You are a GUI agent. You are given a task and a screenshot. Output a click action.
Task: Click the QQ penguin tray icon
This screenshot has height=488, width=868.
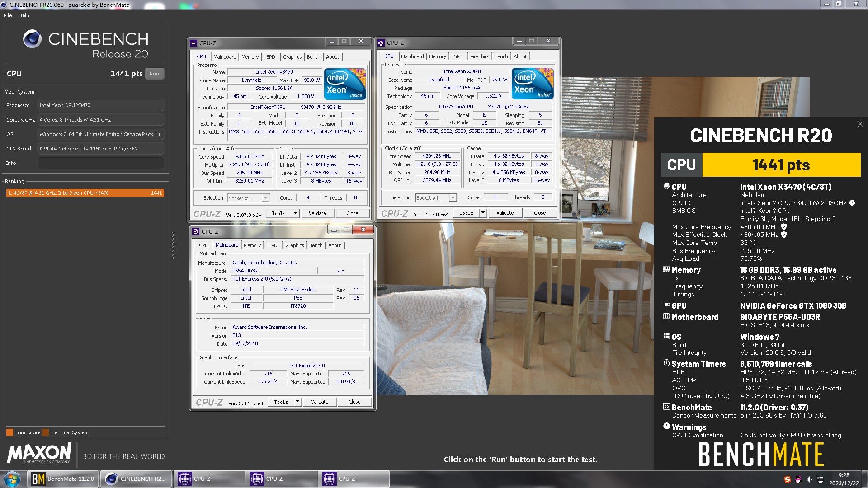click(798, 479)
